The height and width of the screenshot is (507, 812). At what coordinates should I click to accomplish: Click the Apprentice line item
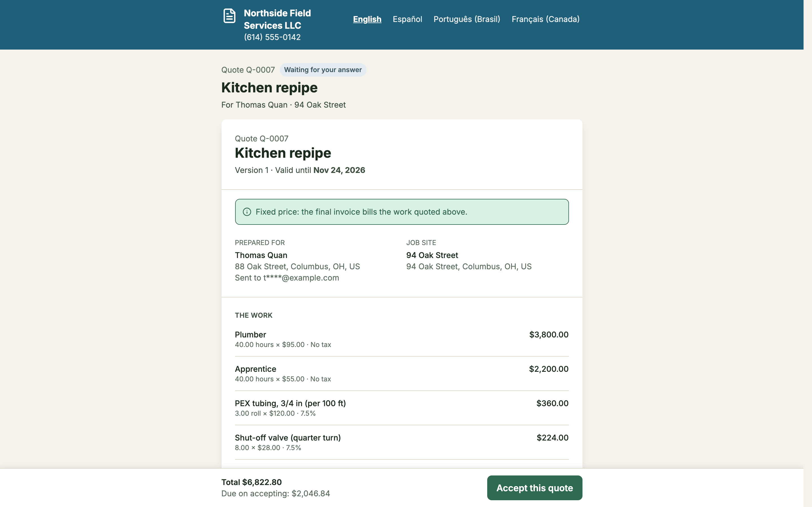click(x=402, y=373)
